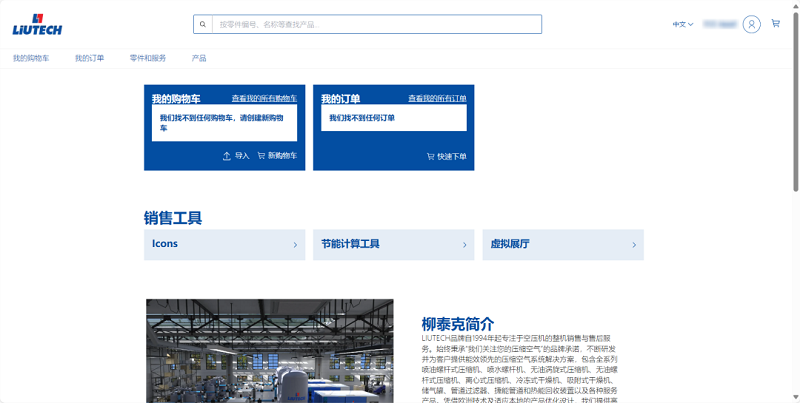The image size is (800, 403).
Task: Follow the 查看我的所有购物车 link
Action: click(264, 98)
